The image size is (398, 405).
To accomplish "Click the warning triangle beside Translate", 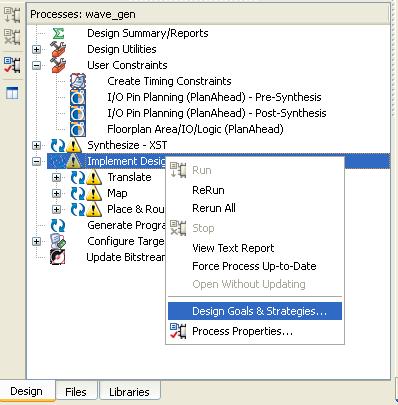I will point(94,177).
